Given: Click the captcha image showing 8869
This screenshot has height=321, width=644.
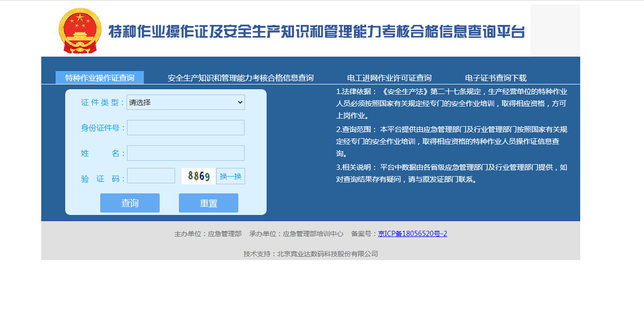Looking at the screenshot, I should pos(199,176).
